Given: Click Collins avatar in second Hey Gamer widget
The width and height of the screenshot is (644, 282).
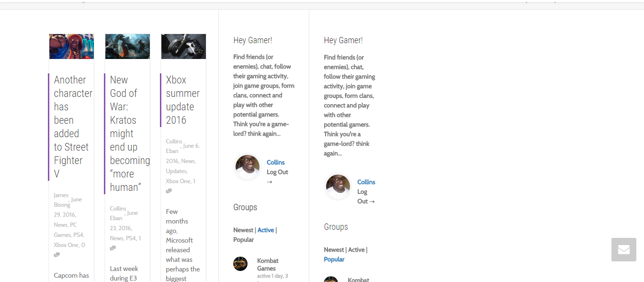Looking at the screenshot, I should point(338,187).
